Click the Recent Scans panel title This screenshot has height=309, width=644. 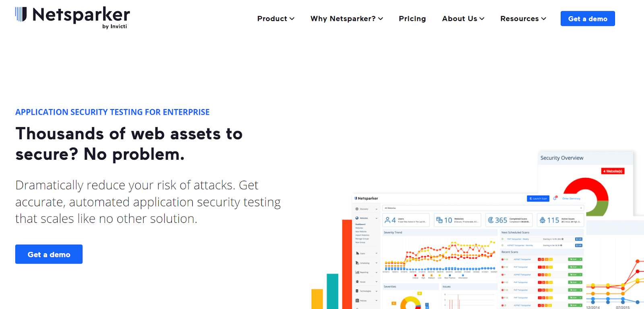[510, 252]
